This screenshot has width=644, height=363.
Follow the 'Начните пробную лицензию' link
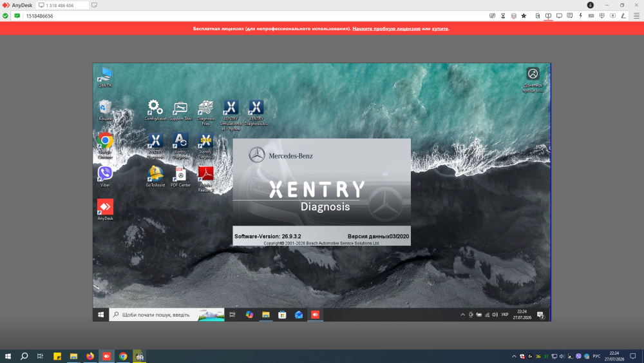click(386, 29)
